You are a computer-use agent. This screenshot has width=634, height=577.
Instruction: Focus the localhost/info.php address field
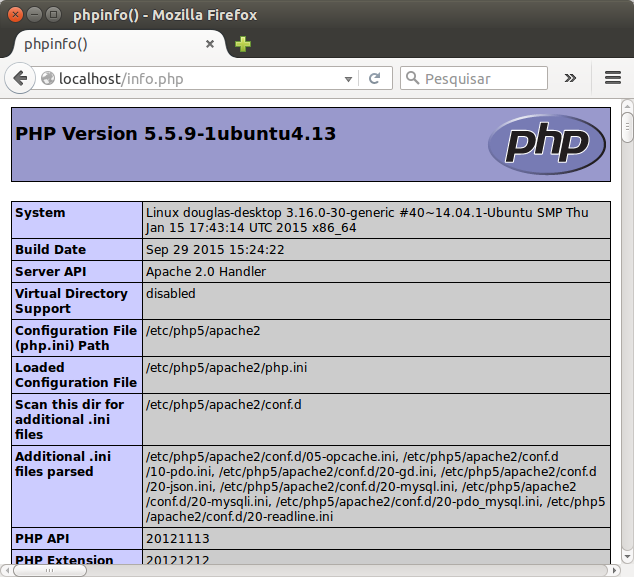tap(200, 78)
